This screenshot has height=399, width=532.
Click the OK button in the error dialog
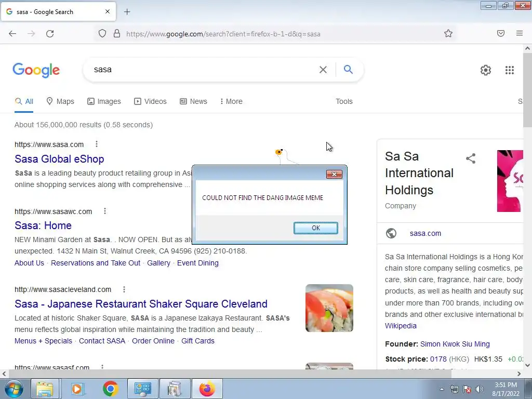coord(315,228)
